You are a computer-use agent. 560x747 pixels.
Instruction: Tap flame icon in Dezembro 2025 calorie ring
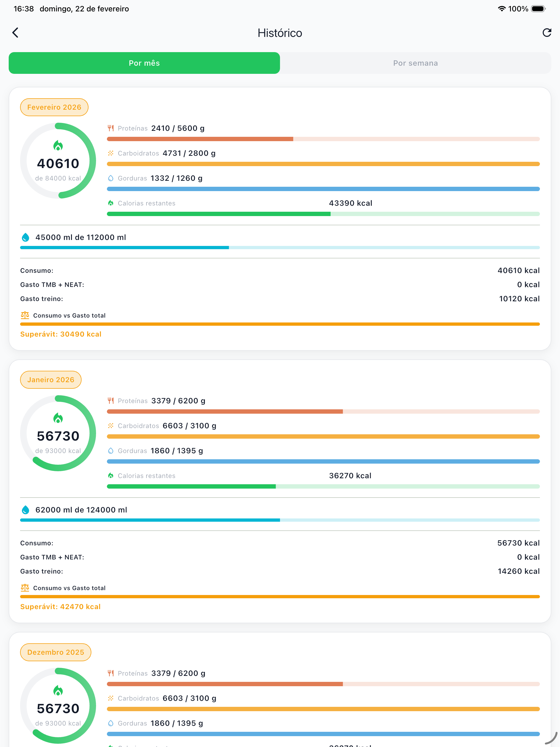point(58,691)
